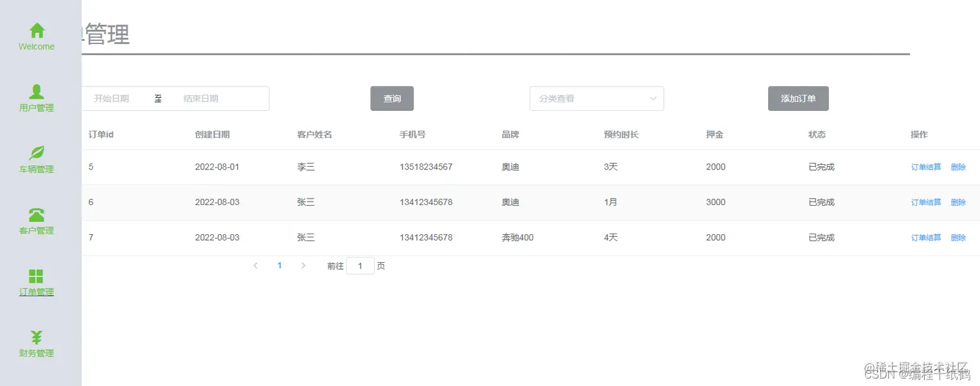
Task: Click deposit value 3000
Action: (x=716, y=202)
